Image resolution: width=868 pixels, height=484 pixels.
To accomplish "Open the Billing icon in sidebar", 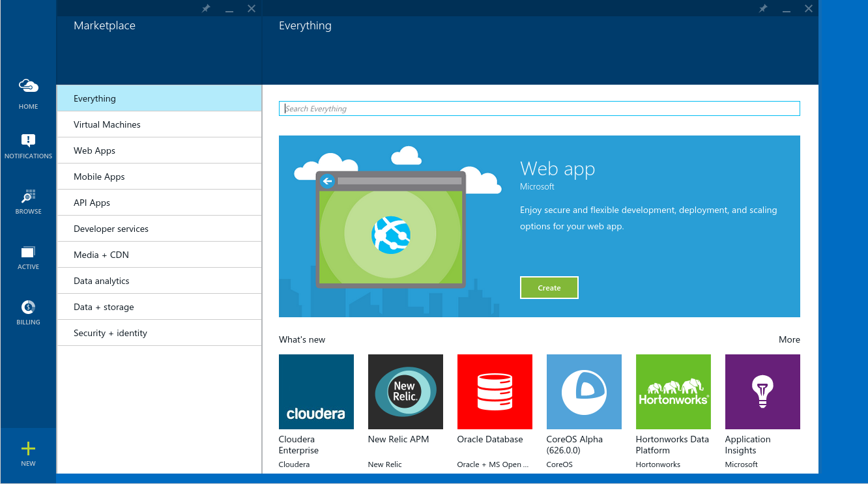I will pos(28,307).
